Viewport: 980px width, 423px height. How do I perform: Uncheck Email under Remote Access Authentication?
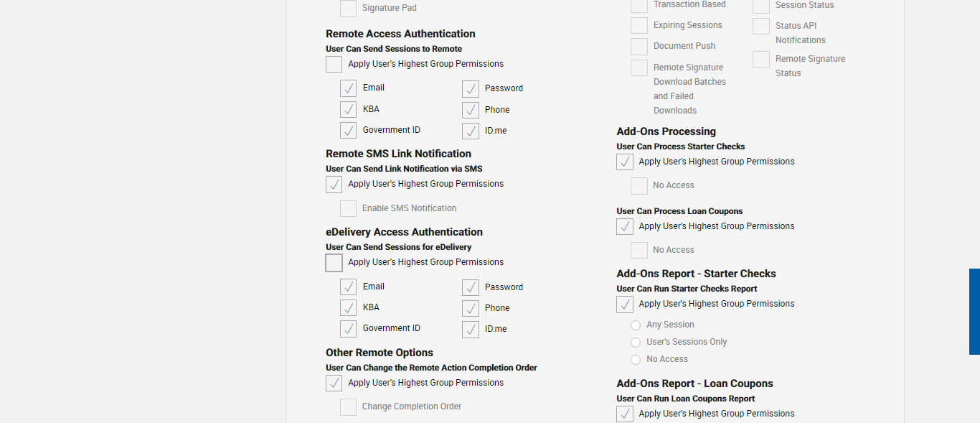(349, 88)
